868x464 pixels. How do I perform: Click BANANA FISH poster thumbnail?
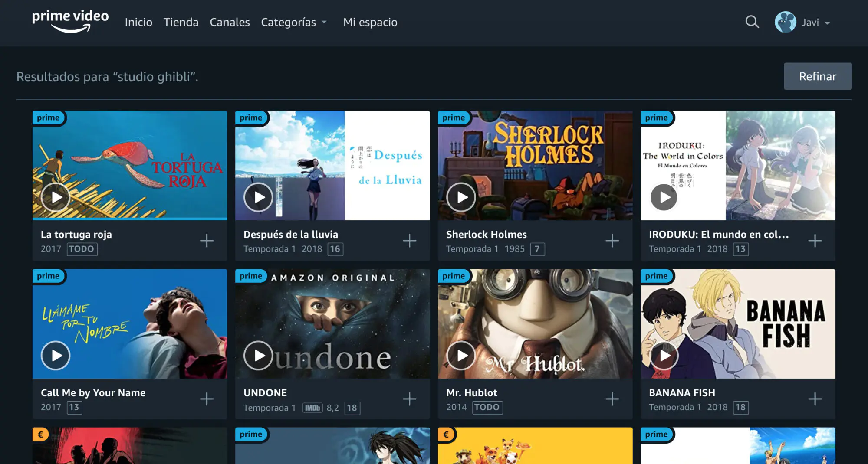[738, 323]
